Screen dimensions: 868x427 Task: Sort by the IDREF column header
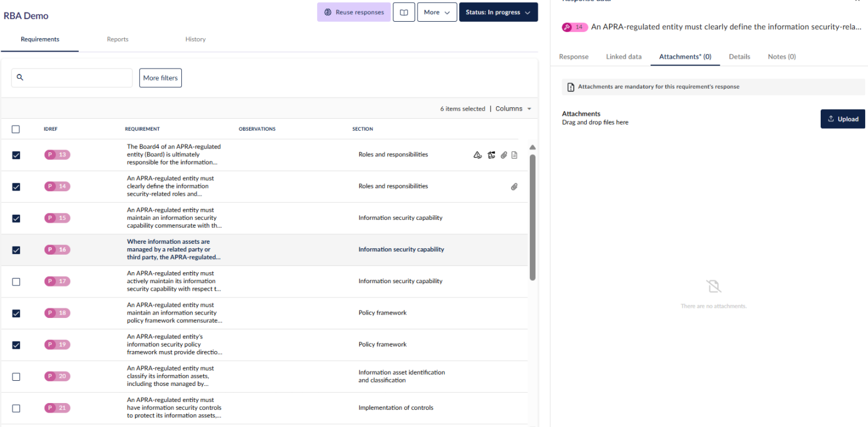(x=51, y=129)
